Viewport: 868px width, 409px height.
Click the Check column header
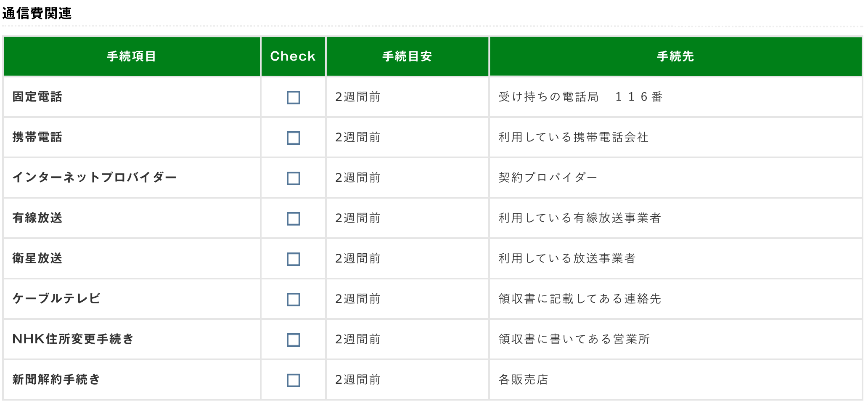pos(293,56)
